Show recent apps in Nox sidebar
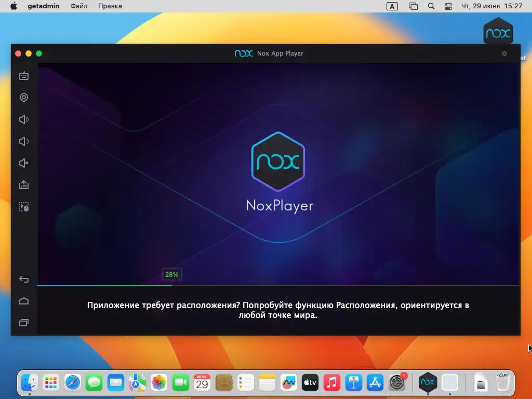This screenshot has width=532, height=399. (x=24, y=322)
